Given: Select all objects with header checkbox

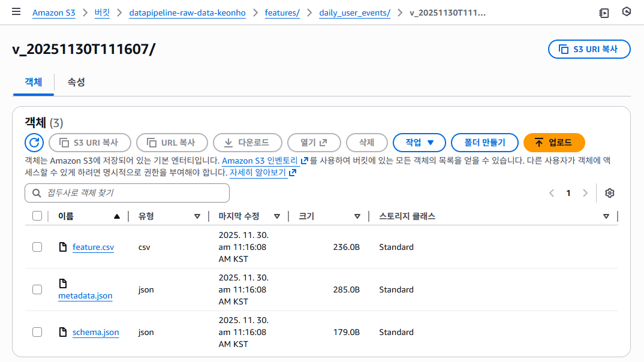Looking at the screenshot, I should click(x=37, y=216).
